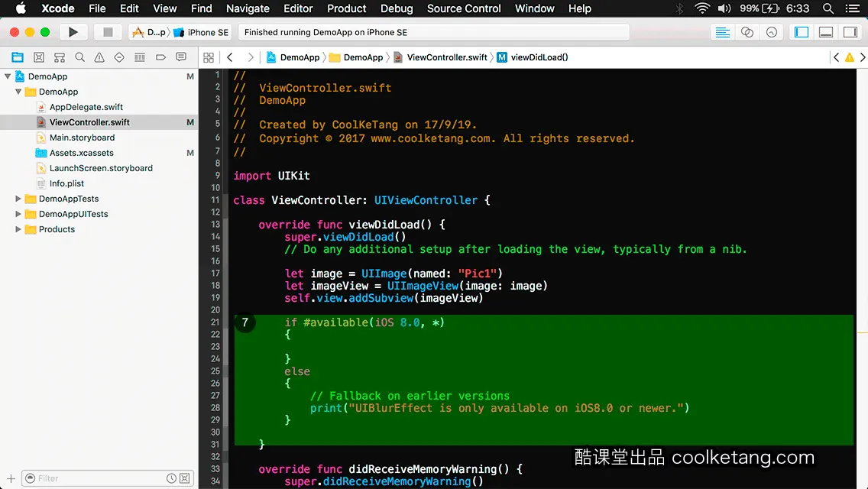
Task: Switch to Assistant editor
Action: (747, 32)
